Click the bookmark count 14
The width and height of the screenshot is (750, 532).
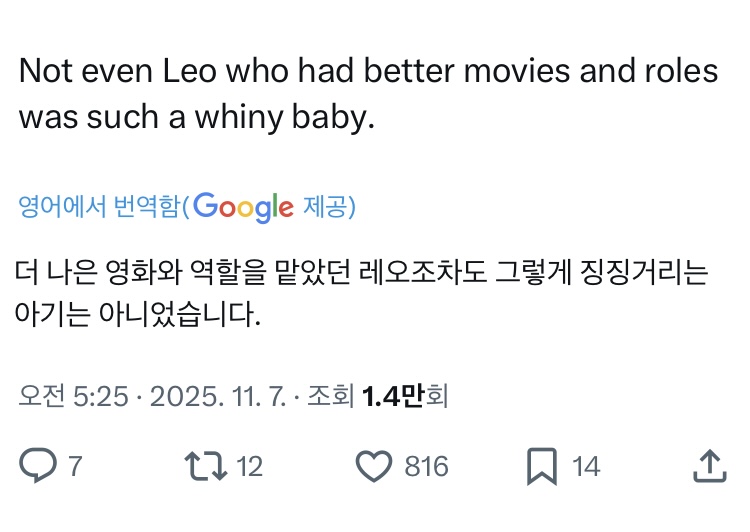click(586, 466)
